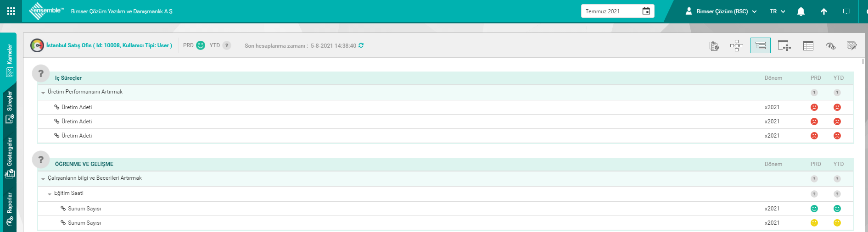Click YTD yellow face of second Sunum Sayısı

pos(837,223)
